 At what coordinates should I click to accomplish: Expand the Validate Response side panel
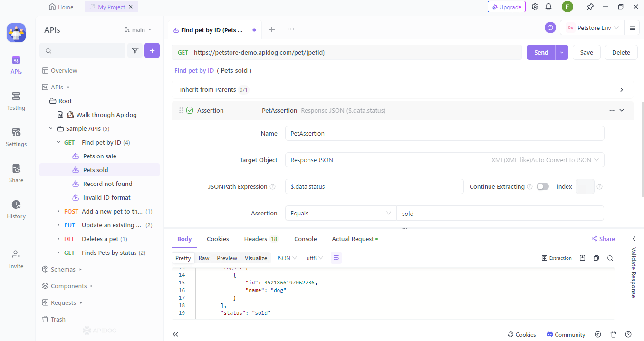coord(634,239)
